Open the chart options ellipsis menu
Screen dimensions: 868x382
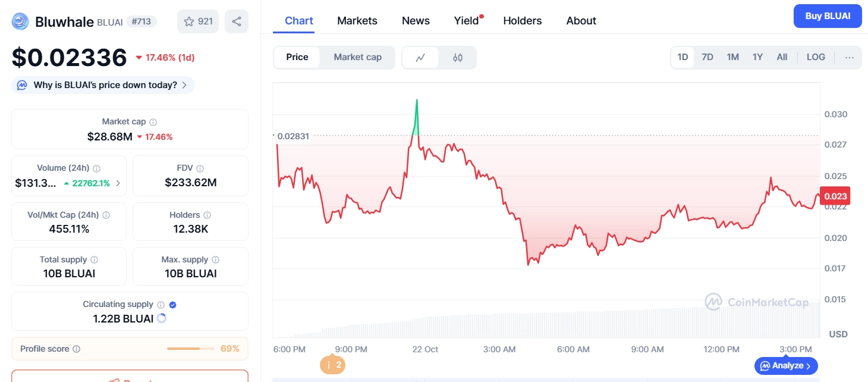849,57
